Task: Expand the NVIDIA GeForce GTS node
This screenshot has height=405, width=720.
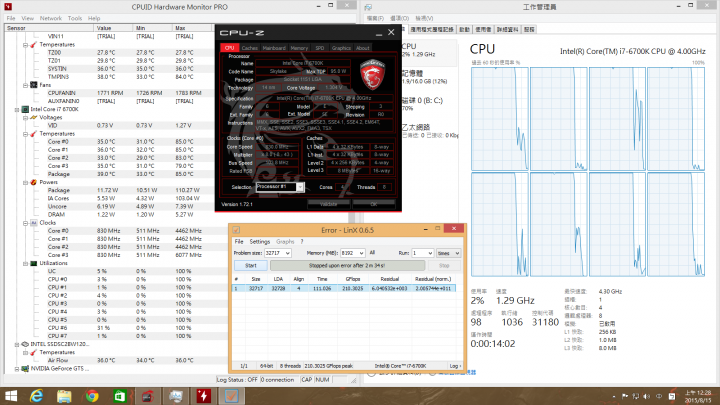Action: click(x=17, y=368)
